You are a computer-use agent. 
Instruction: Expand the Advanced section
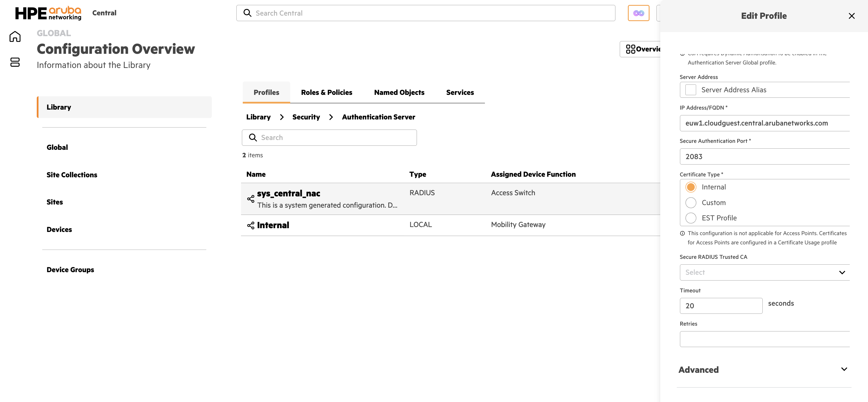click(764, 370)
